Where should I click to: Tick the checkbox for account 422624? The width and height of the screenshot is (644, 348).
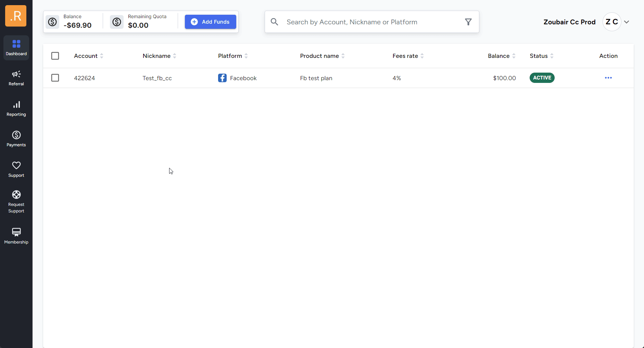click(55, 78)
